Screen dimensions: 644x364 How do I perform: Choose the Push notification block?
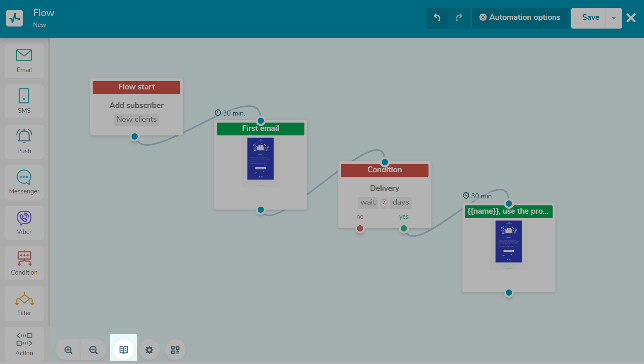(24, 142)
